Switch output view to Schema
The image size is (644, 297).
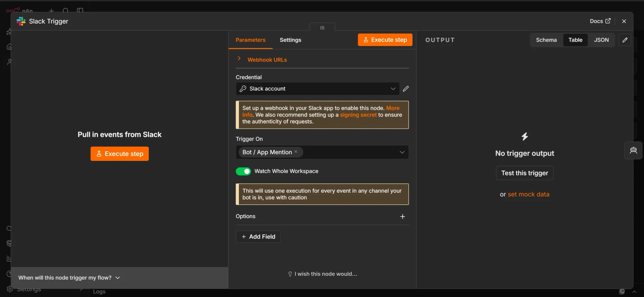(546, 40)
